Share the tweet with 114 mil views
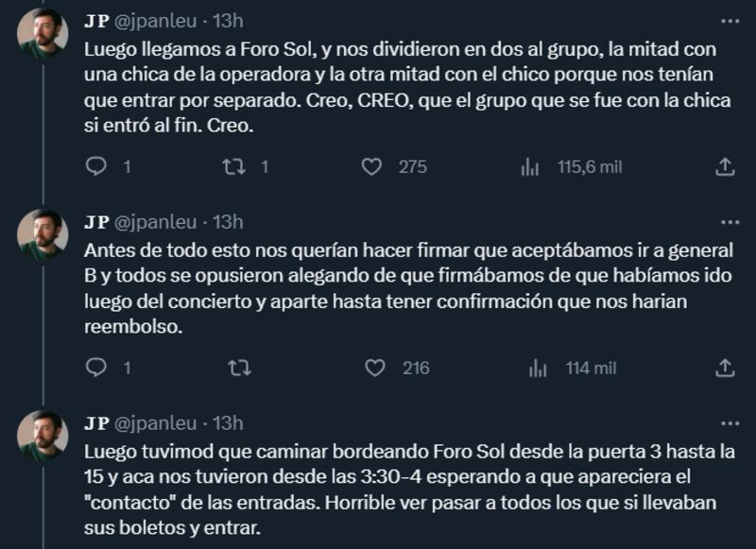The width and height of the screenshot is (756, 549). tap(725, 368)
